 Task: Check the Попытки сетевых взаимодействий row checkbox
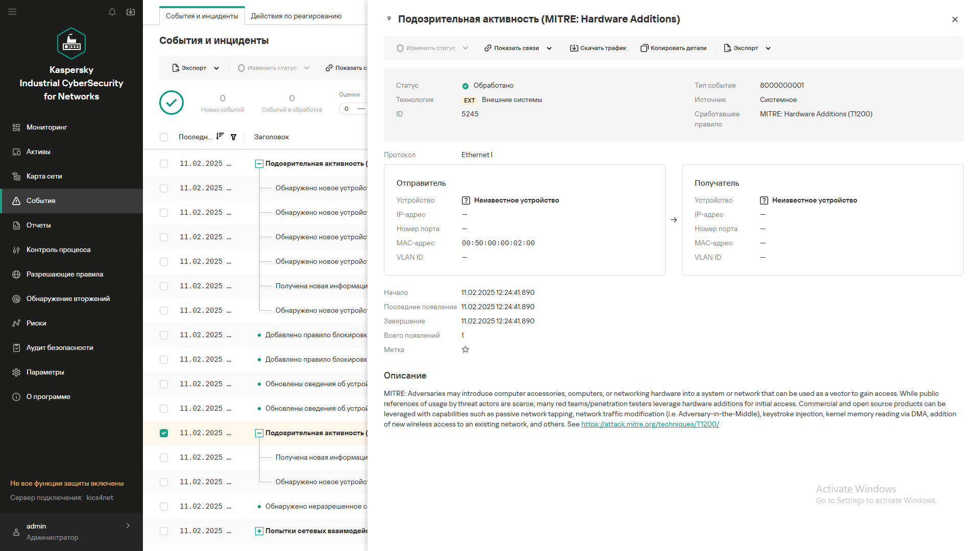point(164,531)
